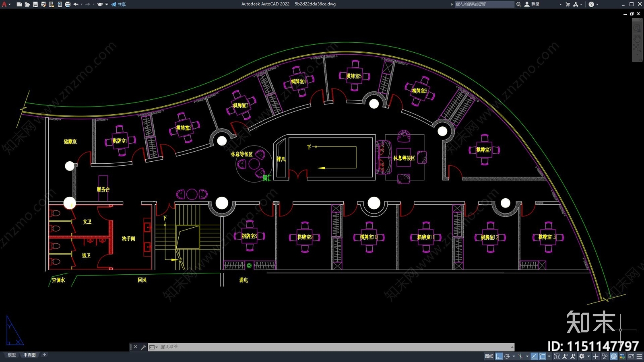The width and height of the screenshot is (644, 362).
Task: Undo the last action
Action: pos(76,4)
